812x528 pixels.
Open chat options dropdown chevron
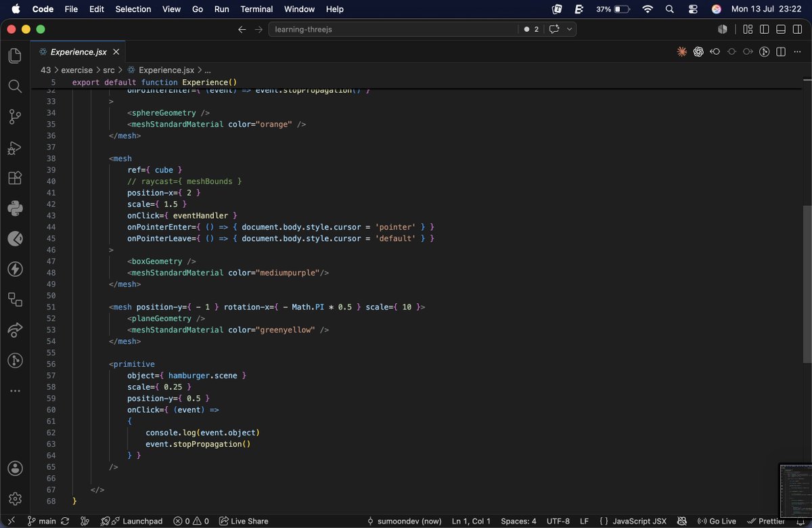click(x=570, y=29)
